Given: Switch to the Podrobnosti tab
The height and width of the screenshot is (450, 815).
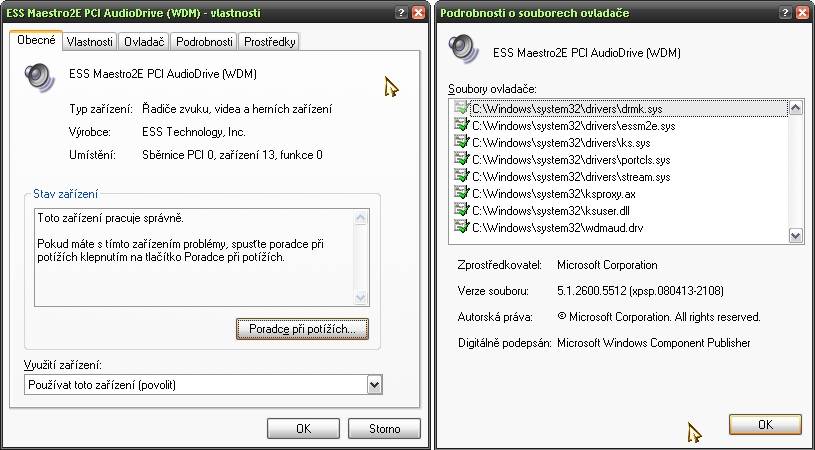Looking at the screenshot, I should click(x=204, y=42).
